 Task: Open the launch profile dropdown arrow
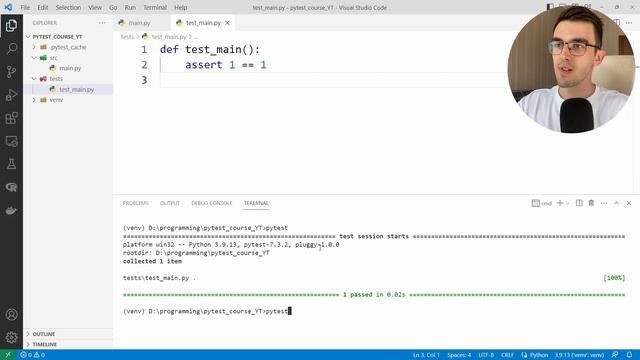[x=568, y=203]
